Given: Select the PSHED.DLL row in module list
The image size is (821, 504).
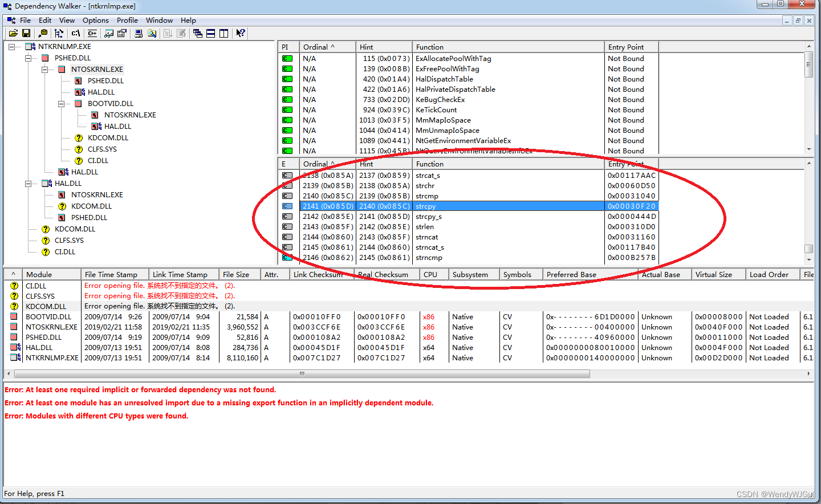Looking at the screenshot, I should 409,338.
